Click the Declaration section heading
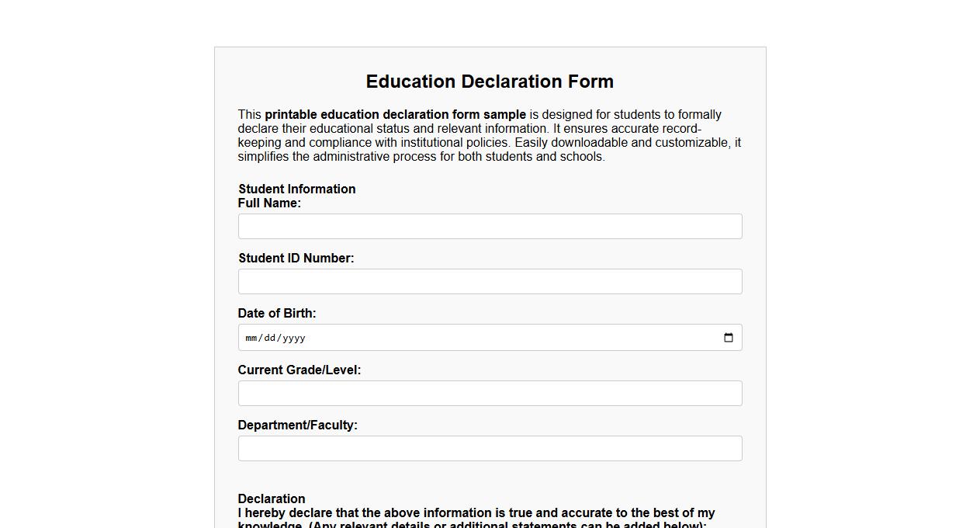 point(271,498)
